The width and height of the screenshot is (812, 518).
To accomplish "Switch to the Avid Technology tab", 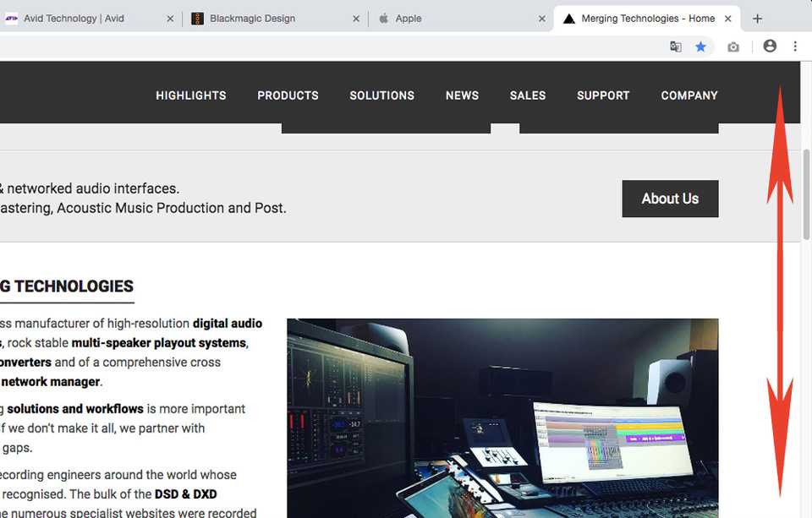I will pyautogui.click(x=74, y=19).
